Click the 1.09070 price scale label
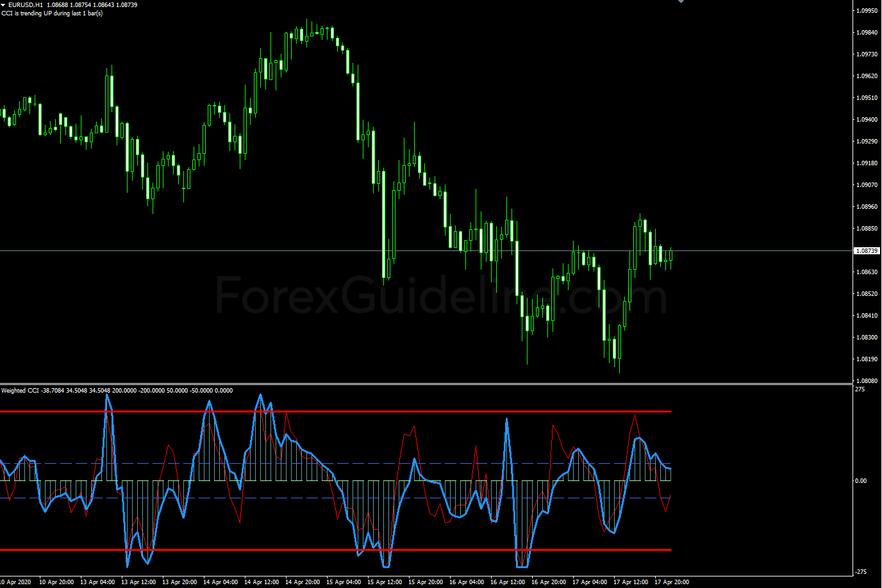Image resolution: width=882 pixels, height=588 pixels. click(x=867, y=184)
